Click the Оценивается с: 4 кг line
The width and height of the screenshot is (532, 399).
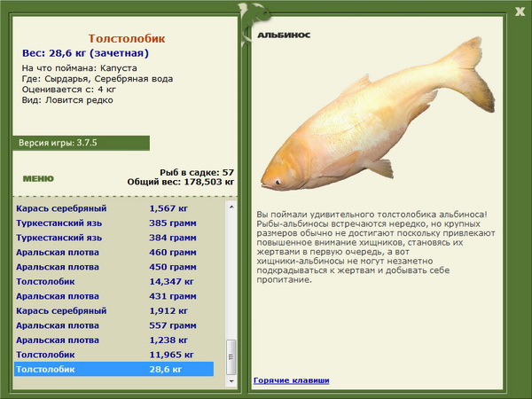[x=69, y=90]
